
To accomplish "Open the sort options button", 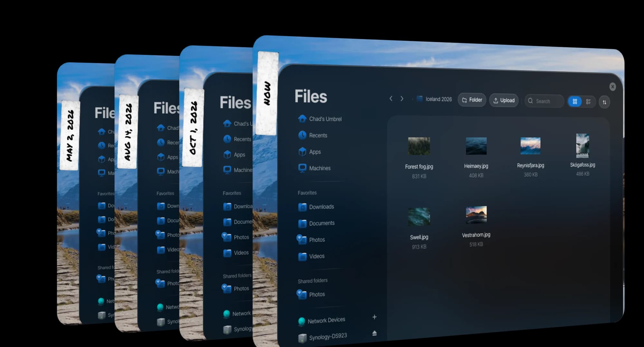I will [604, 102].
